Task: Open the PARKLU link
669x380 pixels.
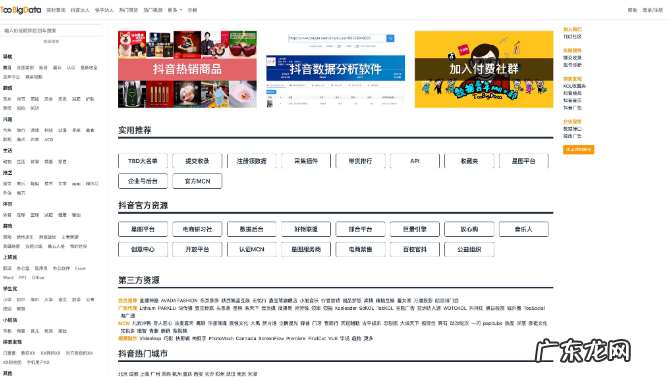Action: click(x=167, y=308)
